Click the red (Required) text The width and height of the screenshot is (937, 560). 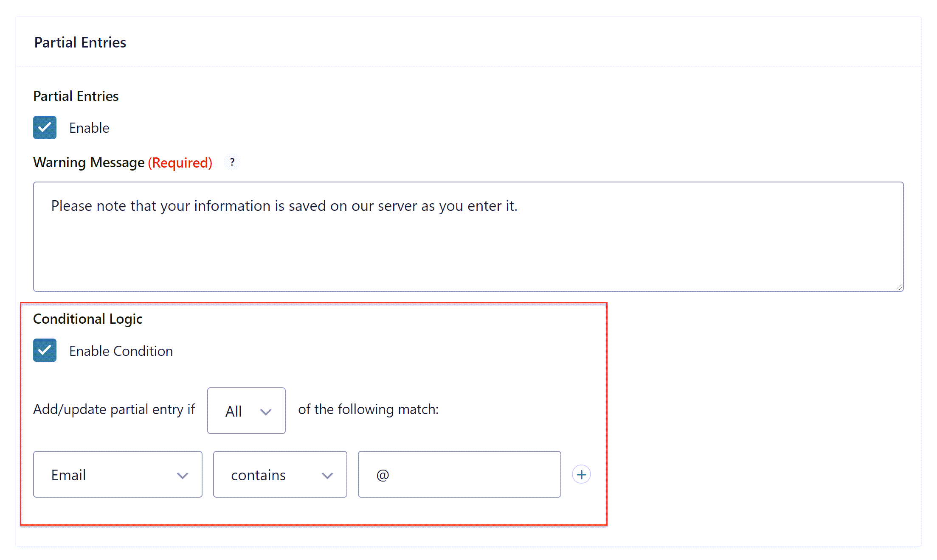coord(180,162)
